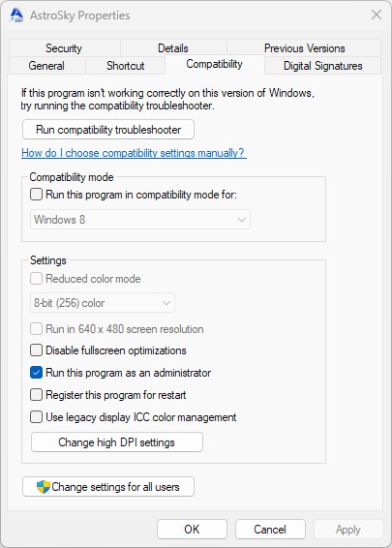392x548 pixels.
Task: Uncheck Run this program as an administrator
Action: [37, 373]
